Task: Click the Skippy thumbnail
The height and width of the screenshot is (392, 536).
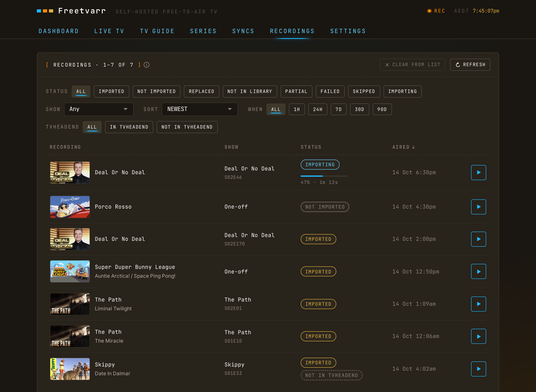Action: pyautogui.click(x=70, y=369)
